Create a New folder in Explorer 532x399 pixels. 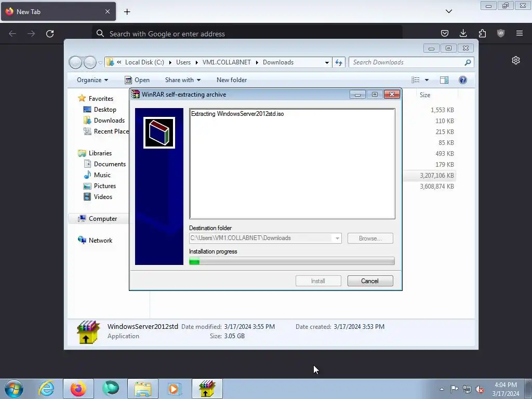click(232, 80)
